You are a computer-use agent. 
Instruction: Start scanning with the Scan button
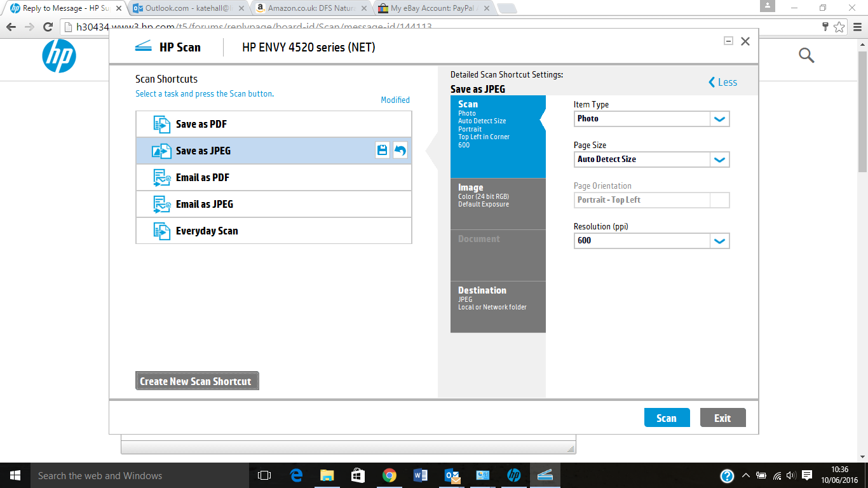coord(667,417)
